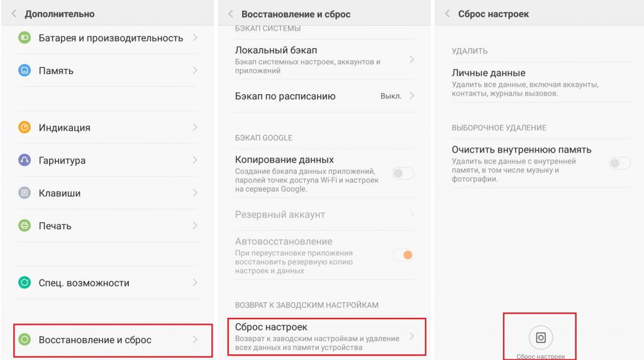
Task: Tap the Сброс настроек reset icon at bottom
Action: [x=540, y=338]
